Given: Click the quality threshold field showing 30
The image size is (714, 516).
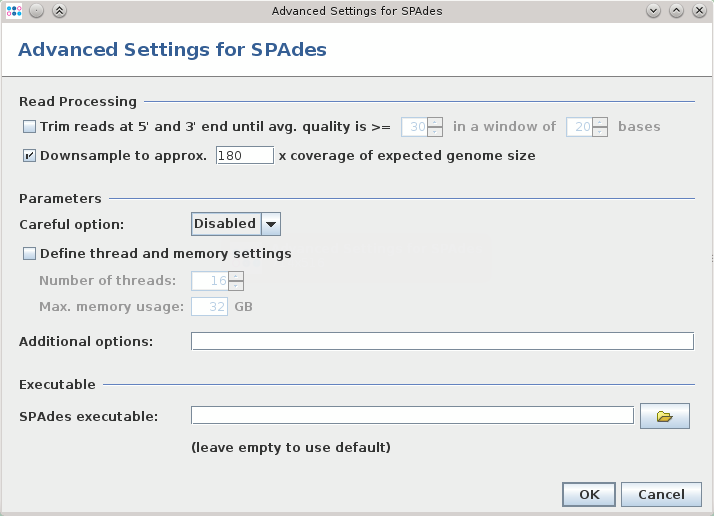Looking at the screenshot, I should (414, 127).
